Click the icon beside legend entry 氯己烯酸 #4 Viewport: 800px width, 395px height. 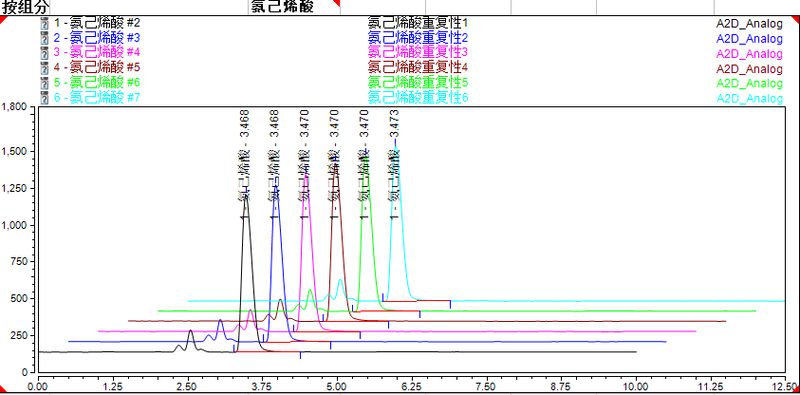(44, 53)
